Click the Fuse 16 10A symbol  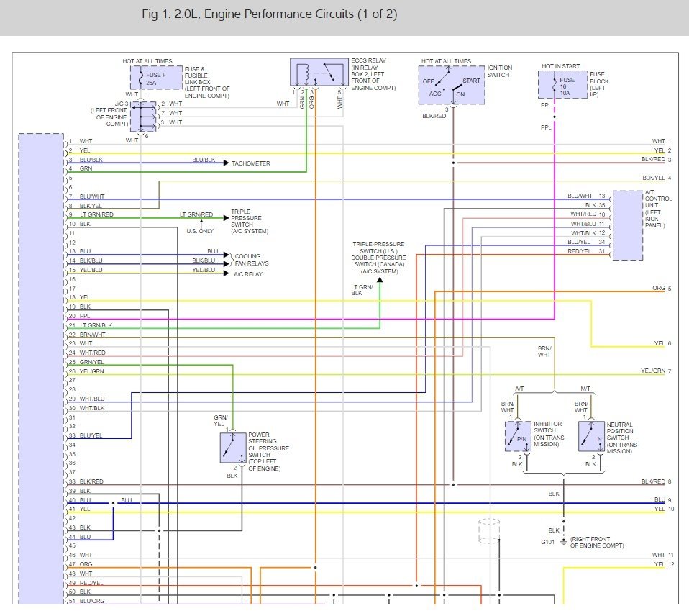click(562, 85)
